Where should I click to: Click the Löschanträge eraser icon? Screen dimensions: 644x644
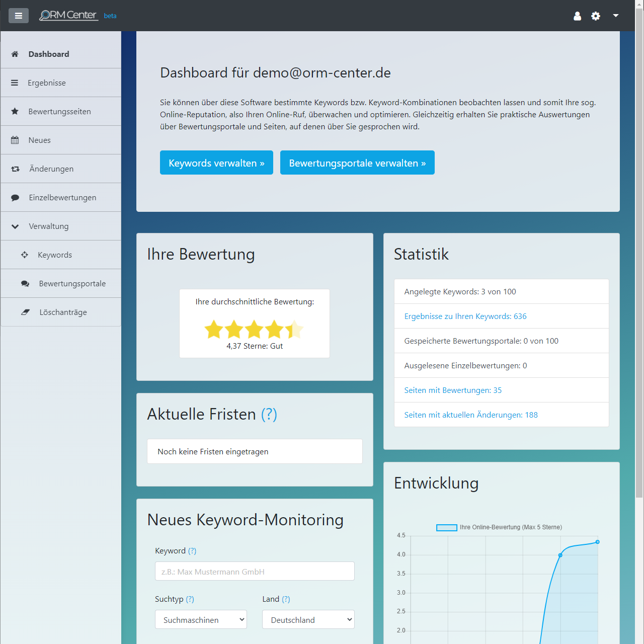tap(25, 312)
